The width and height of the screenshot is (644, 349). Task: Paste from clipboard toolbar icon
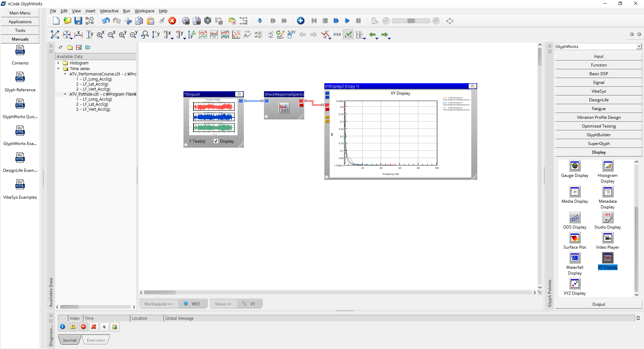pyautogui.click(x=150, y=21)
